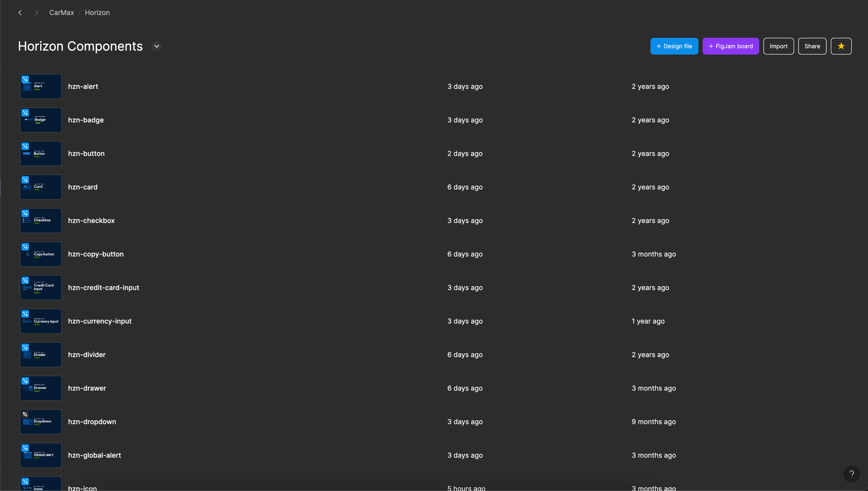Create a new Design file
Viewport: 868px width, 491px height.
(674, 46)
